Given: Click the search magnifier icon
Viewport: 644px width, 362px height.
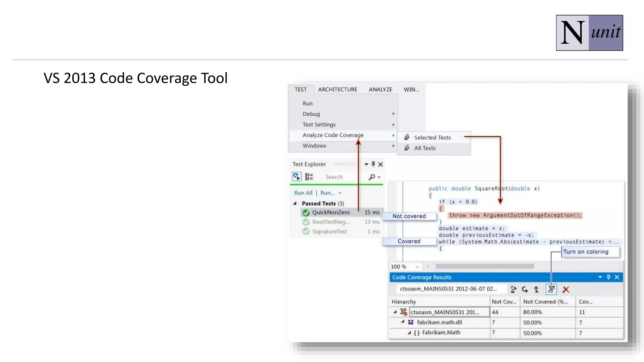Looking at the screenshot, I should (x=372, y=177).
